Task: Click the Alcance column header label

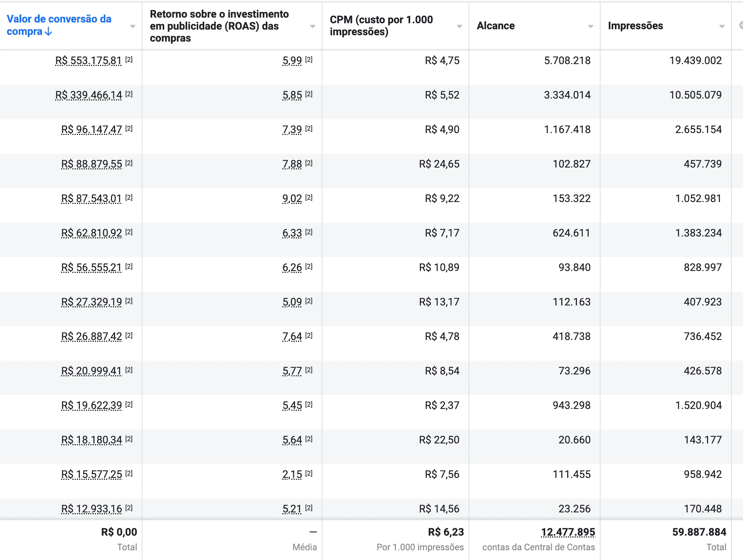Action: (x=496, y=26)
